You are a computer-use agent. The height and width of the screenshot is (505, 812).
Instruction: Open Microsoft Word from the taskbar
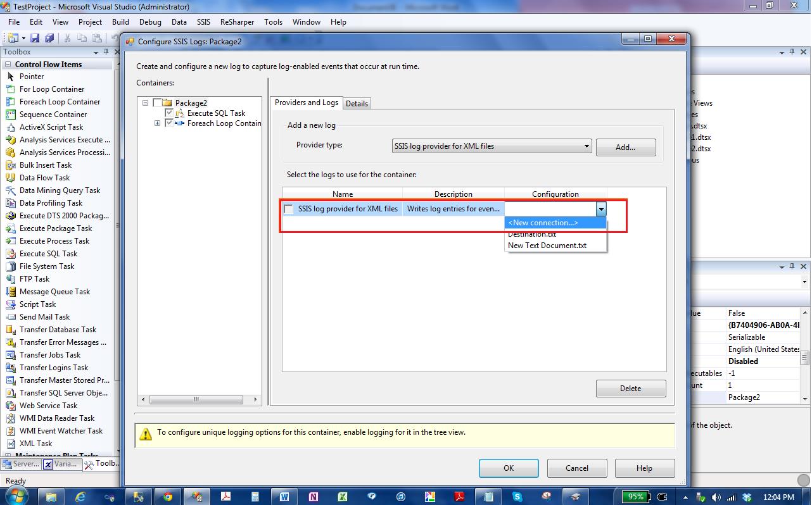coord(284,497)
